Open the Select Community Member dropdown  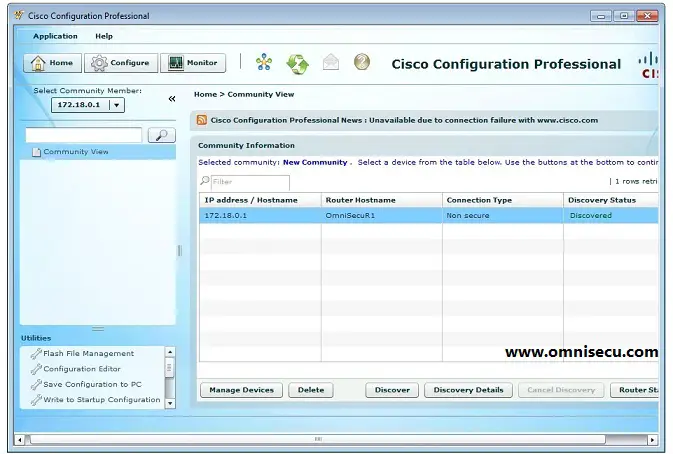(x=88, y=105)
